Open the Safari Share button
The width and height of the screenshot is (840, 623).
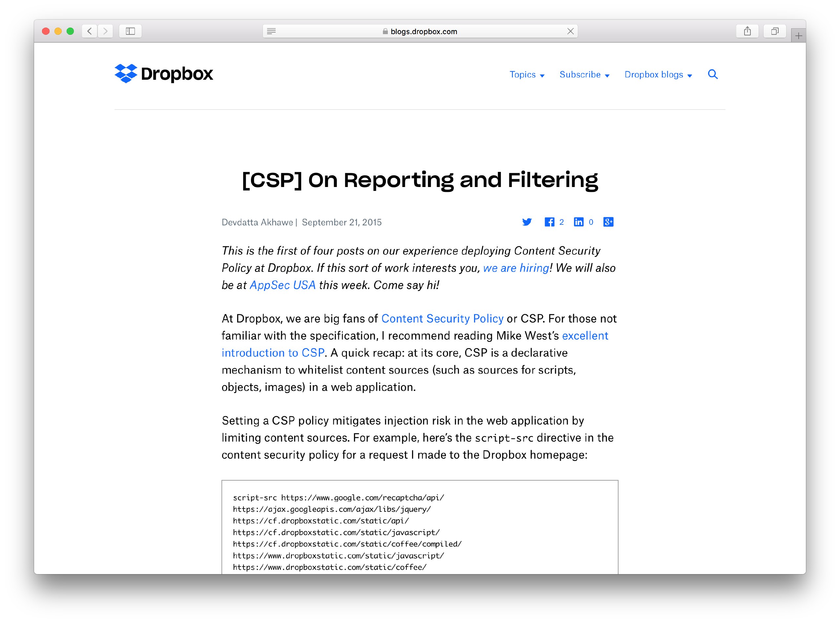[747, 31]
